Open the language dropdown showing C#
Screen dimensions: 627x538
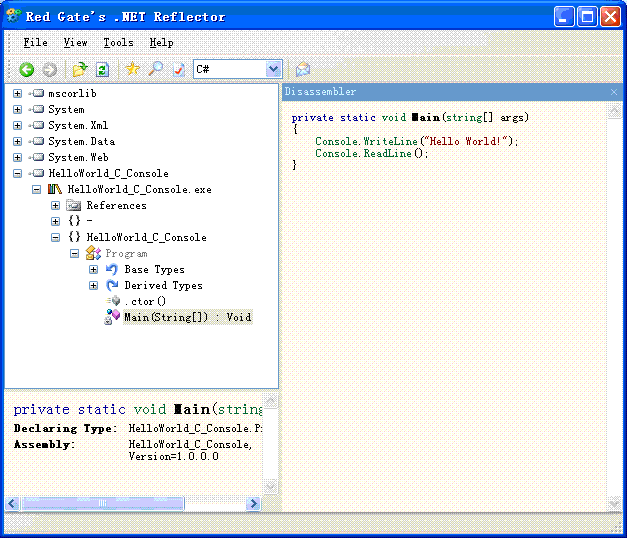pos(274,69)
